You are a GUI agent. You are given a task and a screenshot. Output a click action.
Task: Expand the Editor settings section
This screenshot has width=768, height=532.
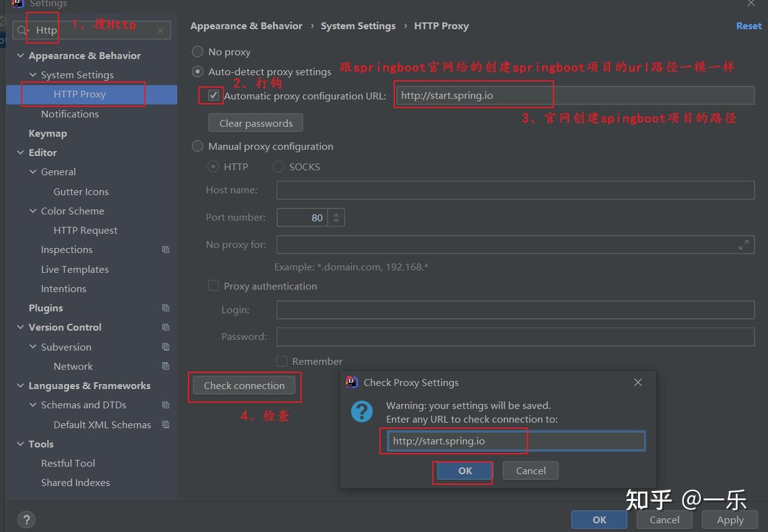(x=19, y=152)
